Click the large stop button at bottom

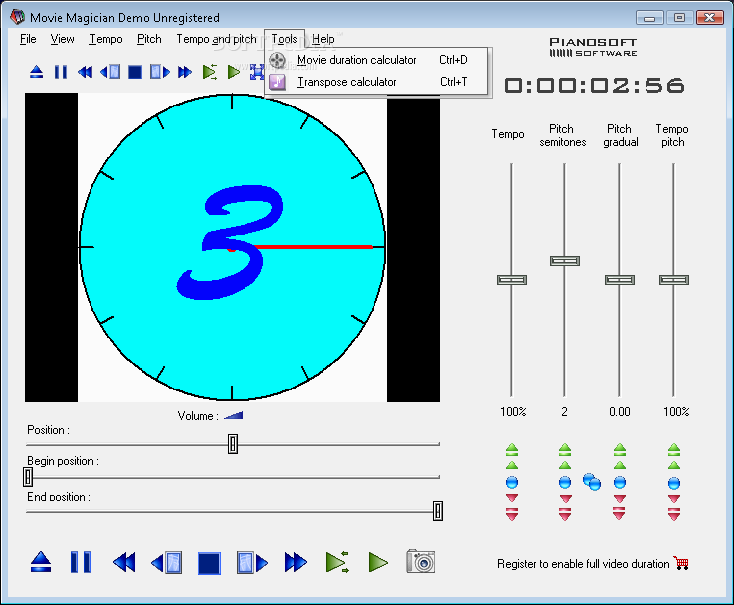pos(209,563)
